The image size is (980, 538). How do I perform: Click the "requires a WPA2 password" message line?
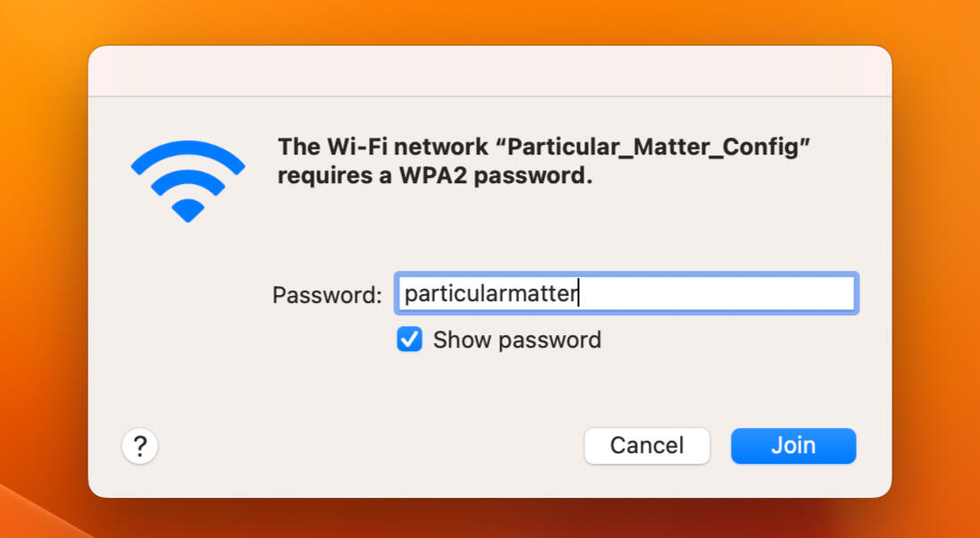(434, 176)
